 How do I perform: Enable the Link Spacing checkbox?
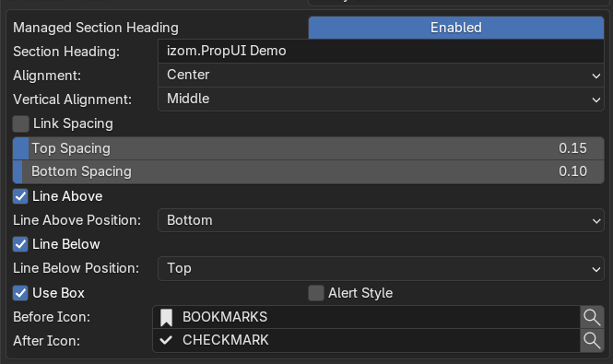[20, 123]
